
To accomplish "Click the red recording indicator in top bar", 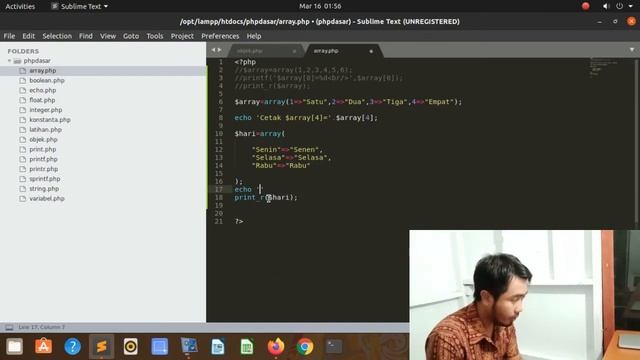I will (586, 6).
